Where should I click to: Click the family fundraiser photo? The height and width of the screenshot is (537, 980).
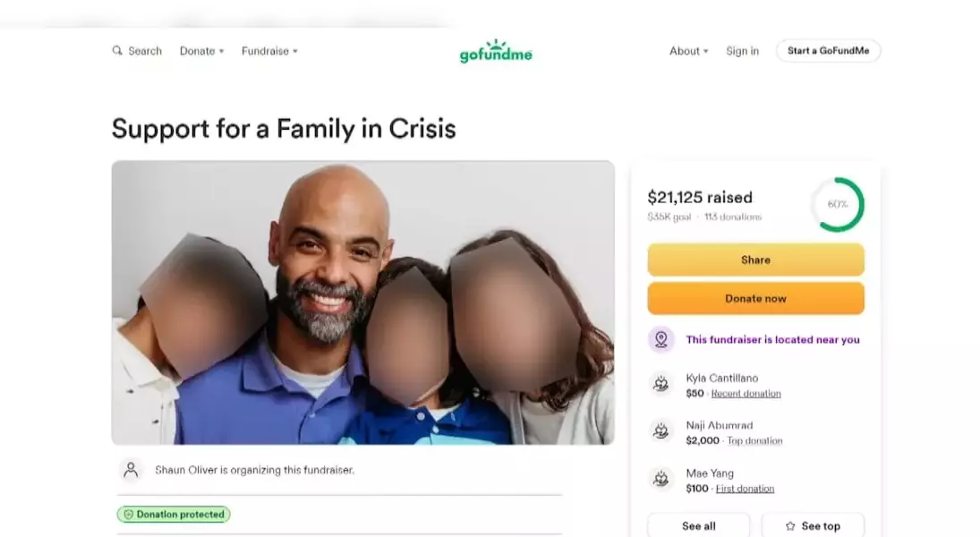363,303
